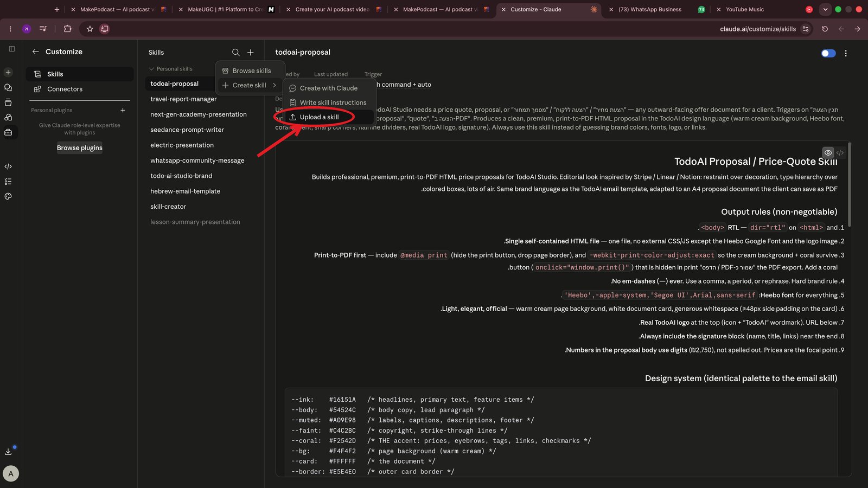Open the palette icon in left rail
Viewport: 868px width, 488px height.
click(8, 196)
